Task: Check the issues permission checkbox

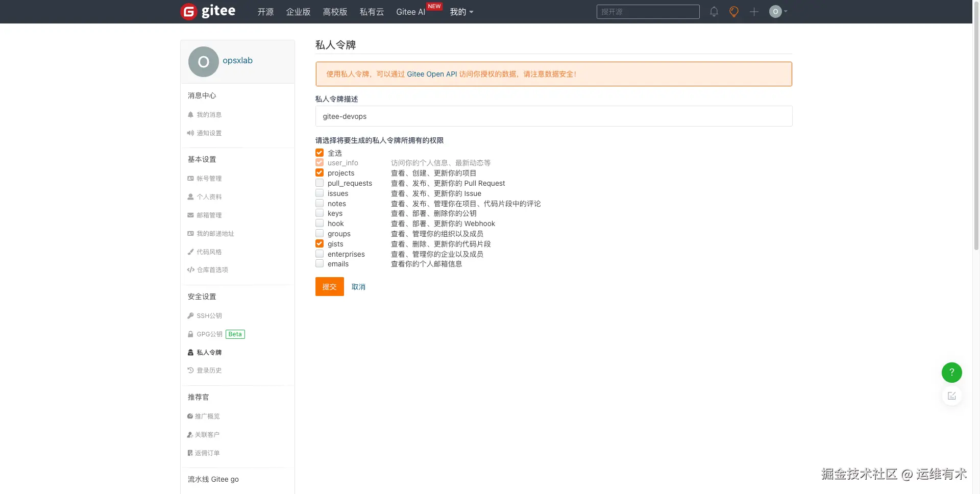Action: (320, 193)
